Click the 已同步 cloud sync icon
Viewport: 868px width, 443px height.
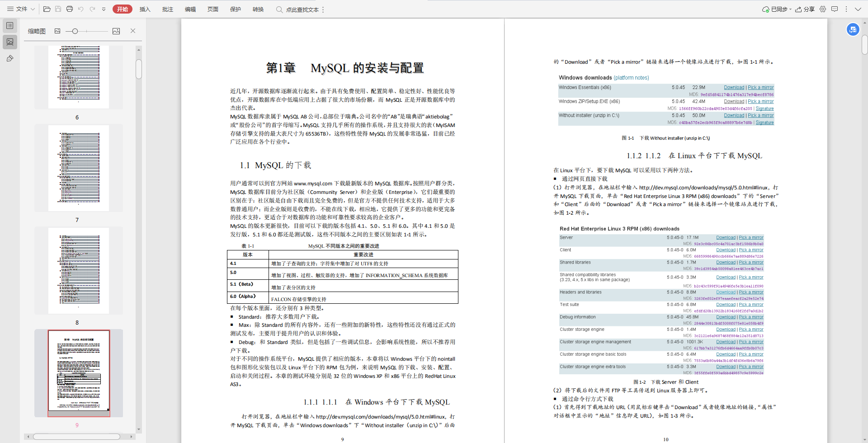[766, 9]
